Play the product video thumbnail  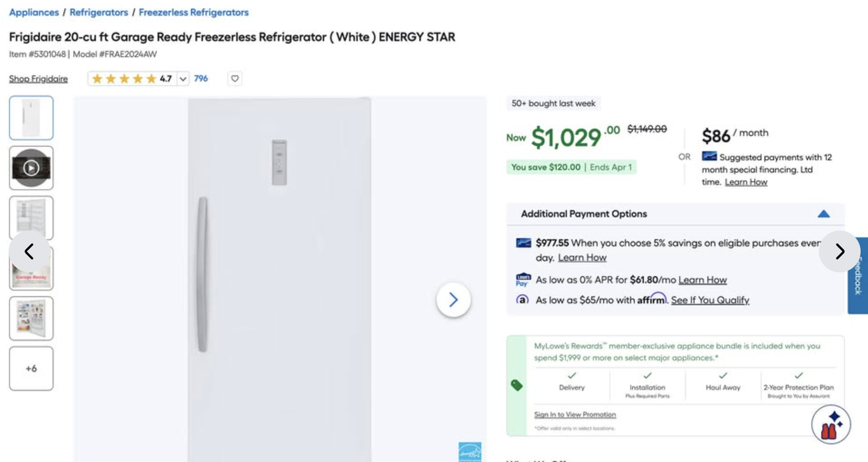[x=31, y=168]
